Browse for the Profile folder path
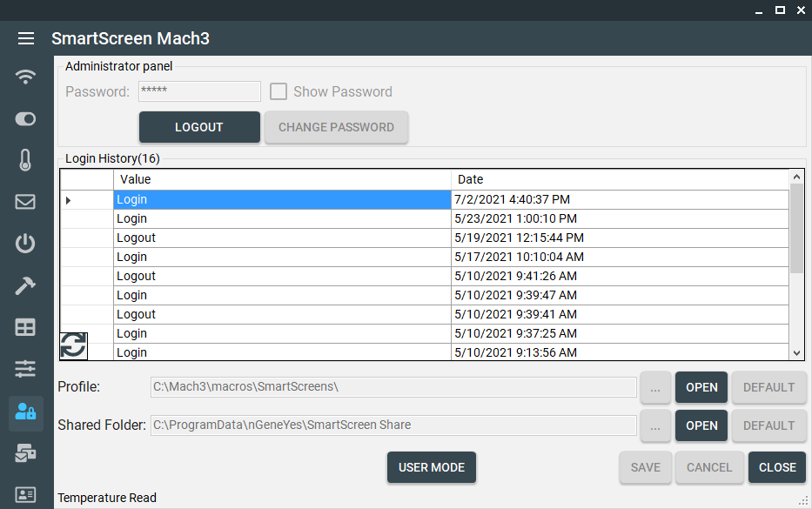The image size is (812, 509). click(655, 387)
